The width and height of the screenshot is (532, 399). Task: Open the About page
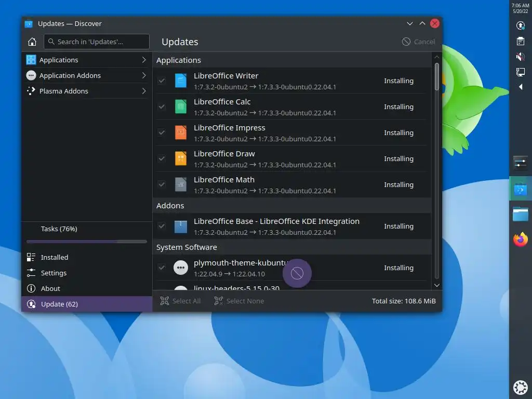pyautogui.click(x=87, y=288)
